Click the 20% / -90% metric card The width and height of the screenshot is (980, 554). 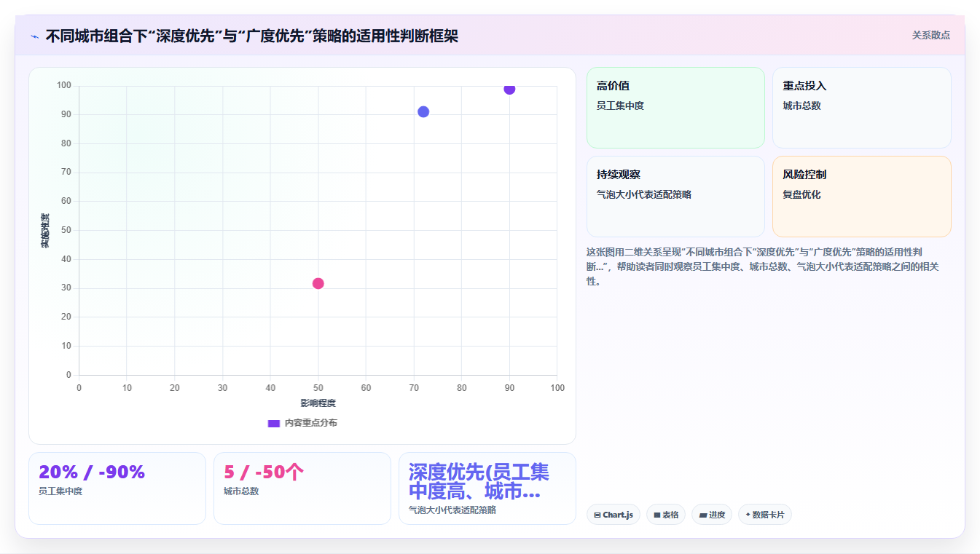117,488
